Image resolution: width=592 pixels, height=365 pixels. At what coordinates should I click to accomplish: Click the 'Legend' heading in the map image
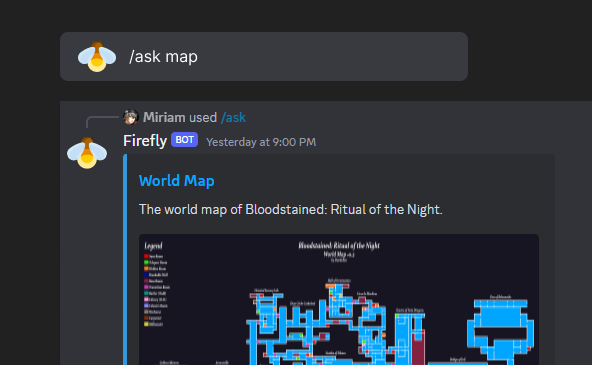[153, 246]
